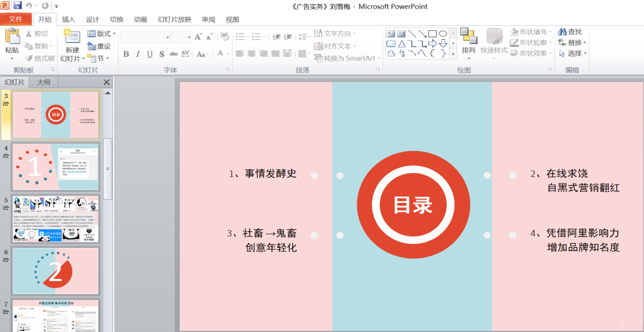644x332 pixels.
Task: Click the Find (查找) binoculars icon
Action: point(562,32)
